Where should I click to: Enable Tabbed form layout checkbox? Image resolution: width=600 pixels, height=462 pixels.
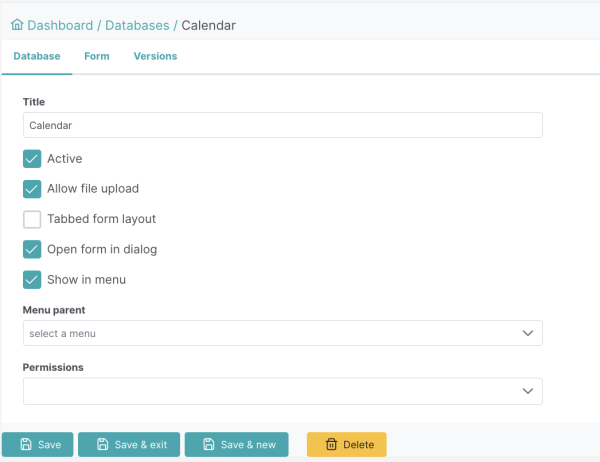click(x=32, y=219)
